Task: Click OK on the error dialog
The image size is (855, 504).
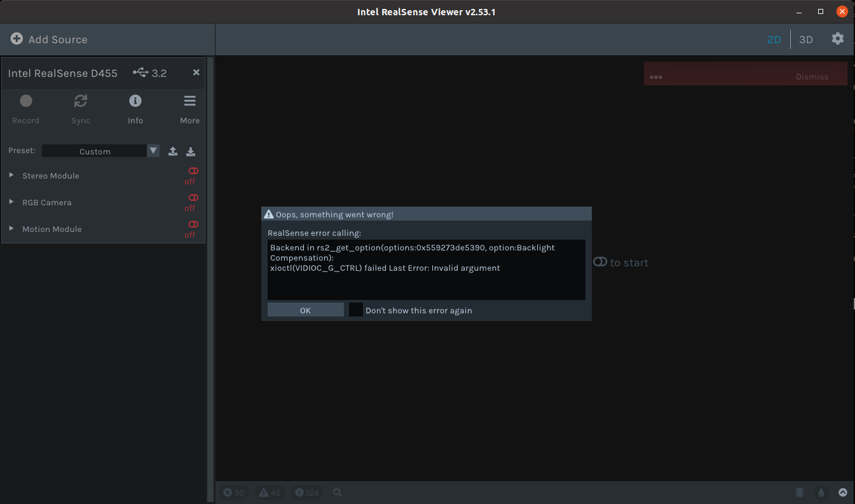Action: 305,310
